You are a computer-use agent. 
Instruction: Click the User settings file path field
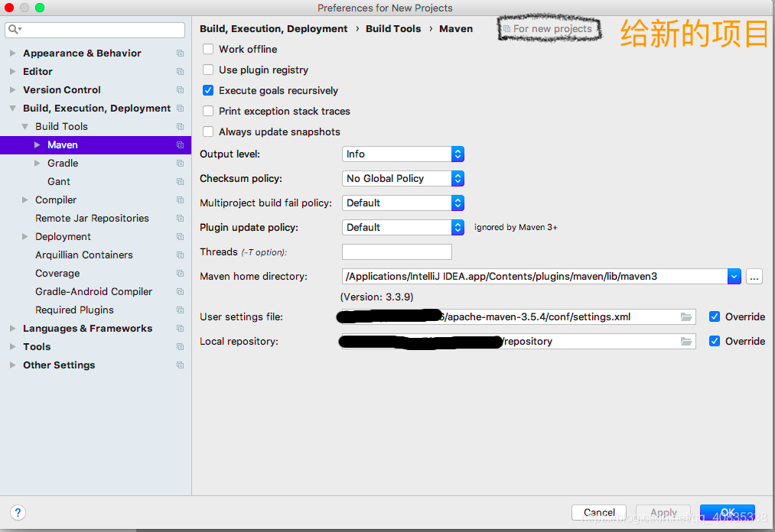pos(519,316)
